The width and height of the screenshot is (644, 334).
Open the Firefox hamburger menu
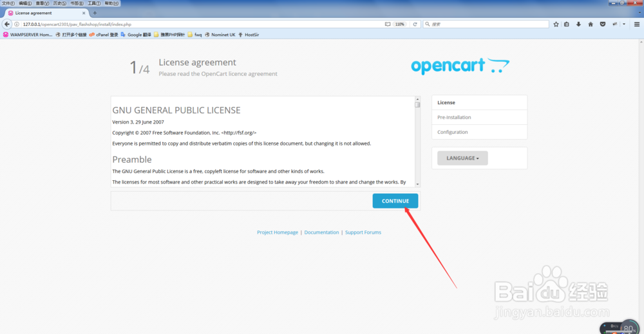(x=637, y=24)
